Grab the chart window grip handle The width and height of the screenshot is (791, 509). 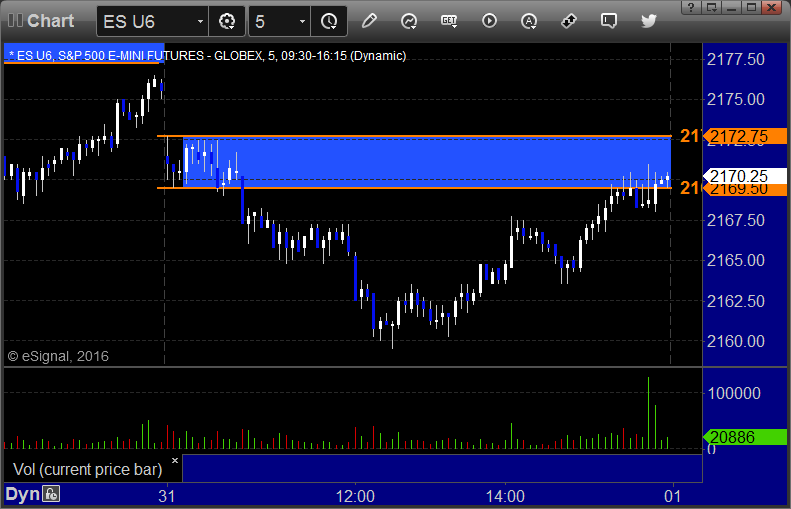(15, 21)
